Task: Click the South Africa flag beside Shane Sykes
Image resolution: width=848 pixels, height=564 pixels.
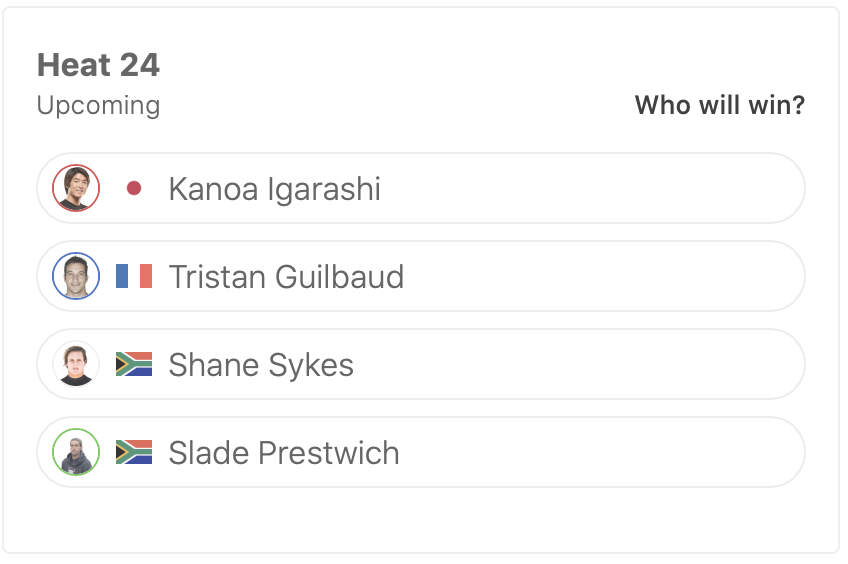Action: (134, 364)
